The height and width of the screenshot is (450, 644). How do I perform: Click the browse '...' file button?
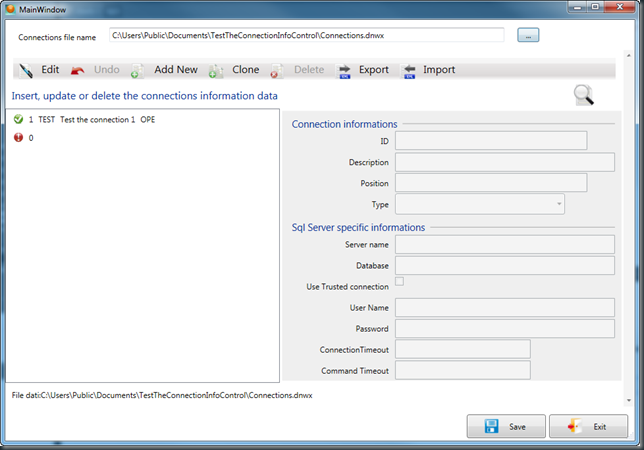point(528,35)
